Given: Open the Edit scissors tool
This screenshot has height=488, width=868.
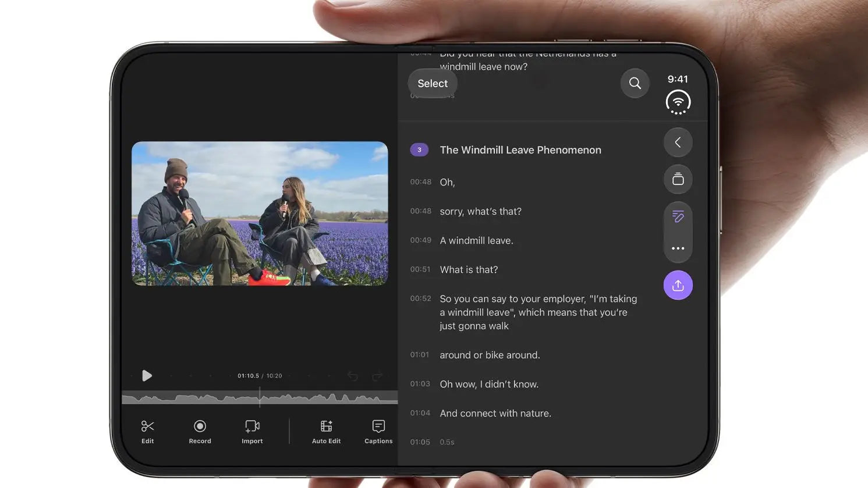Looking at the screenshot, I should click(148, 432).
